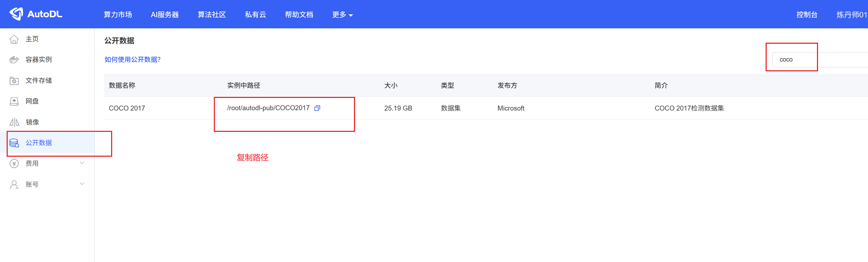Expand the 费用 sidebar chevron

coord(82,163)
